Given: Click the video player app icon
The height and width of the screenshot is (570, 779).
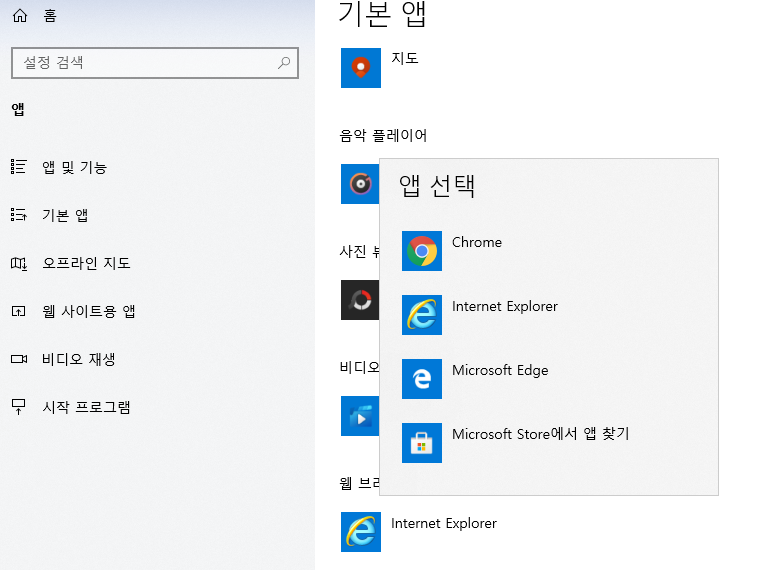Looking at the screenshot, I should click(360, 416).
